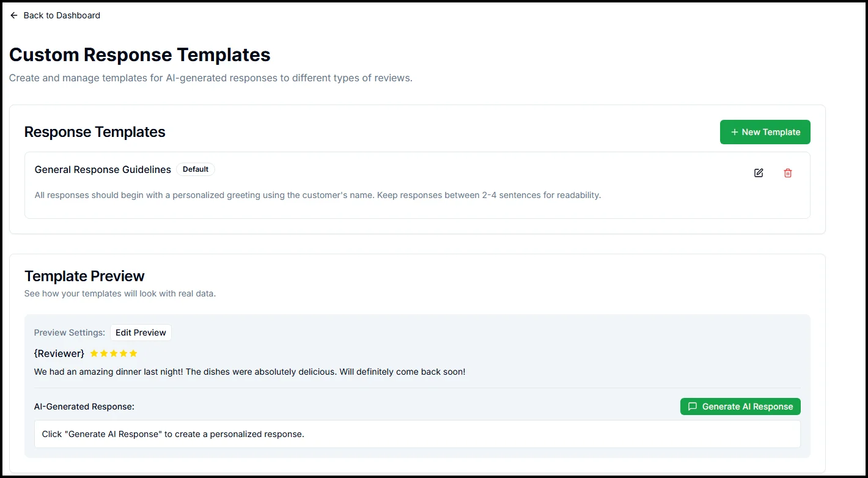The height and width of the screenshot is (478, 868).
Task: Open the pencil edit icon for the template
Action: click(x=758, y=173)
